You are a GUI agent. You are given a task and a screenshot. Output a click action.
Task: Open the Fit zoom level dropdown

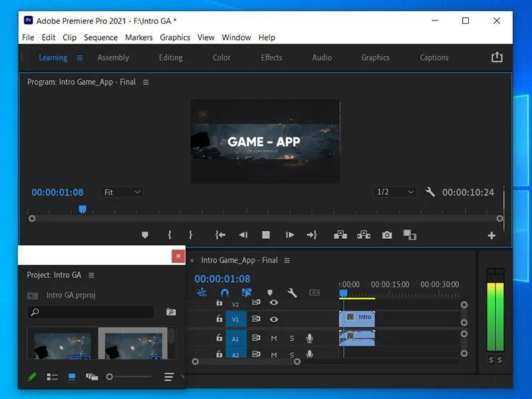pyautogui.click(x=121, y=192)
